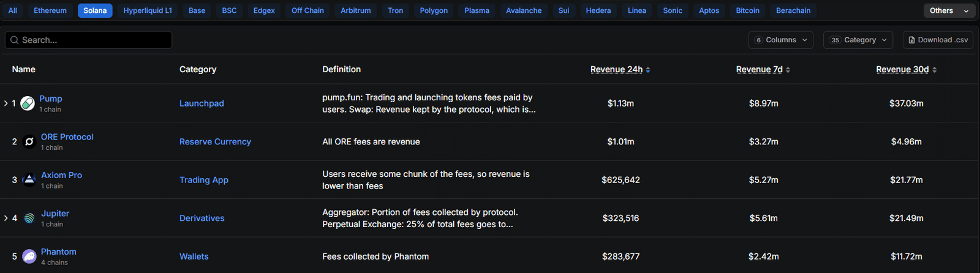The height and width of the screenshot is (273, 980).
Task: Click the Jupiter logo icon
Action: click(29, 218)
